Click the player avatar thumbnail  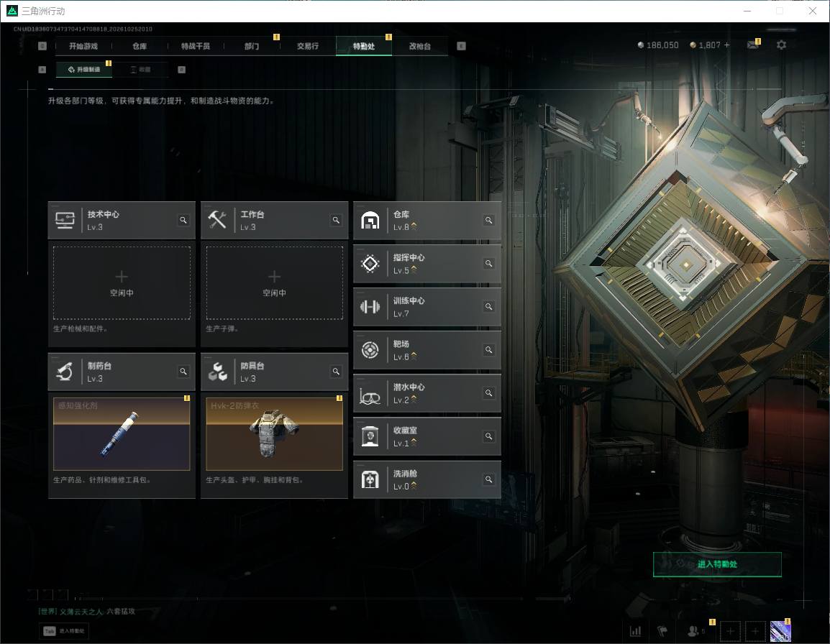coord(780,631)
